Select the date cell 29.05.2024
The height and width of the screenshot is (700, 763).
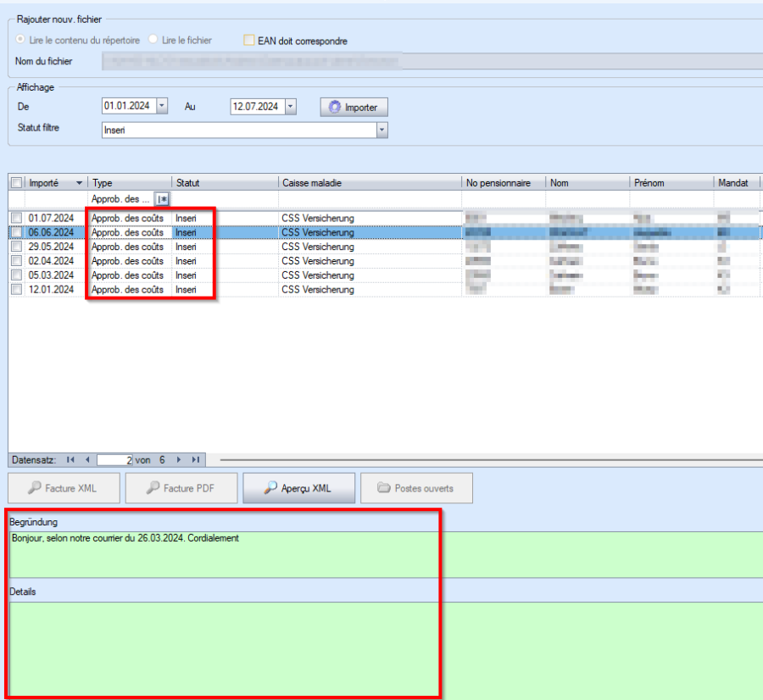(x=51, y=247)
